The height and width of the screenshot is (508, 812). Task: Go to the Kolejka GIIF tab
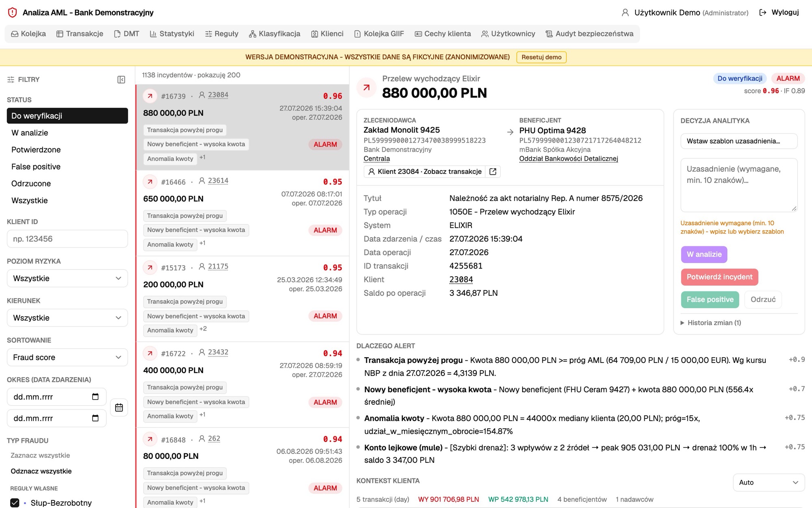tap(379, 34)
